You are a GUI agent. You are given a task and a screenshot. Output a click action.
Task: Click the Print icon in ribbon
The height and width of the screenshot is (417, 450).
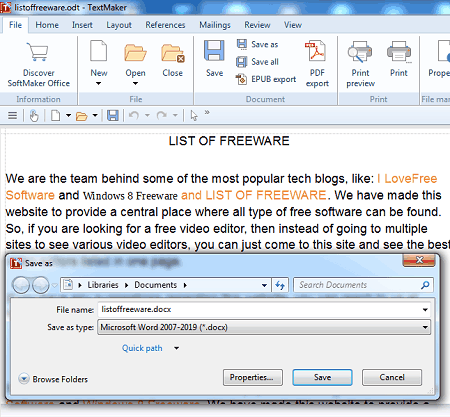[x=399, y=52]
